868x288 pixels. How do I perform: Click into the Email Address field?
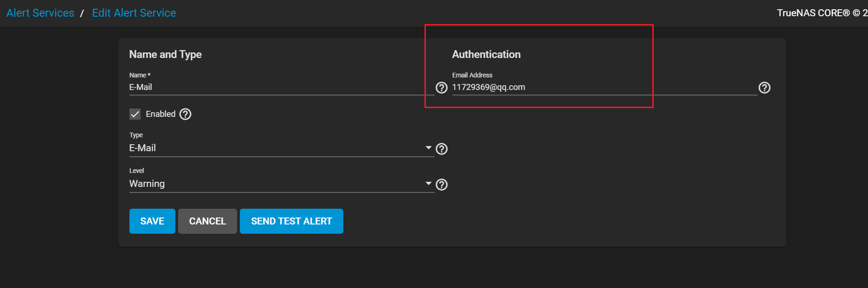click(x=603, y=87)
